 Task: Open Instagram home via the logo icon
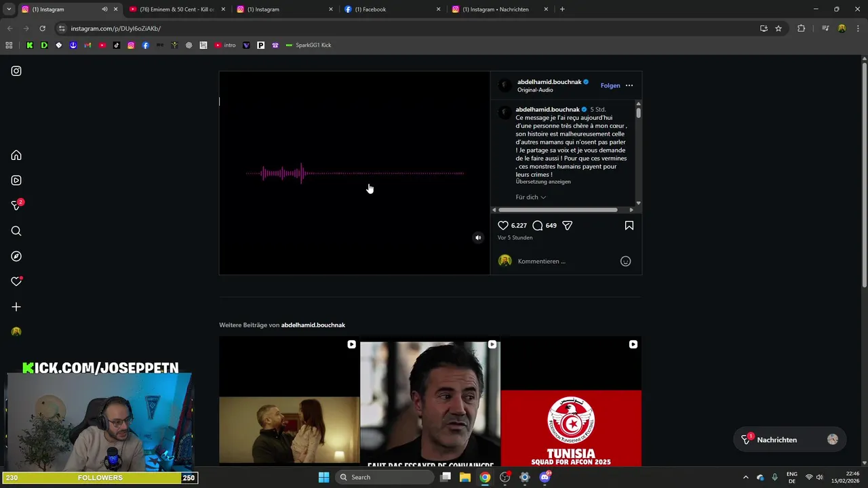click(x=16, y=71)
